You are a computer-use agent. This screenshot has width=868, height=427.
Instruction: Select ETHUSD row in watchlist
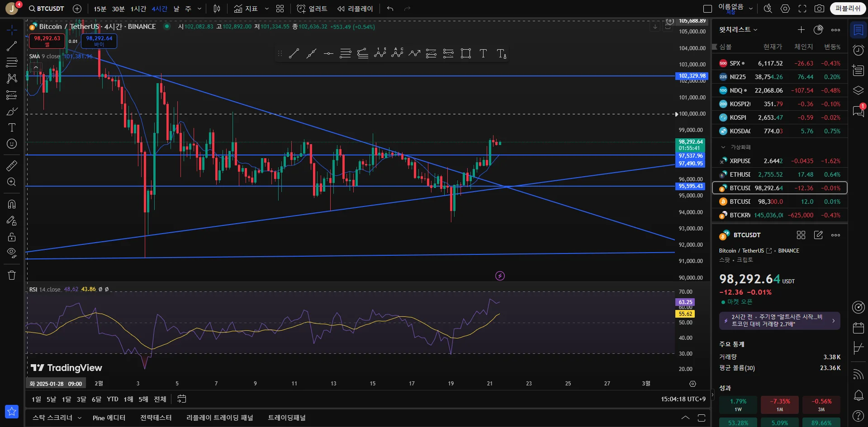coord(779,174)
